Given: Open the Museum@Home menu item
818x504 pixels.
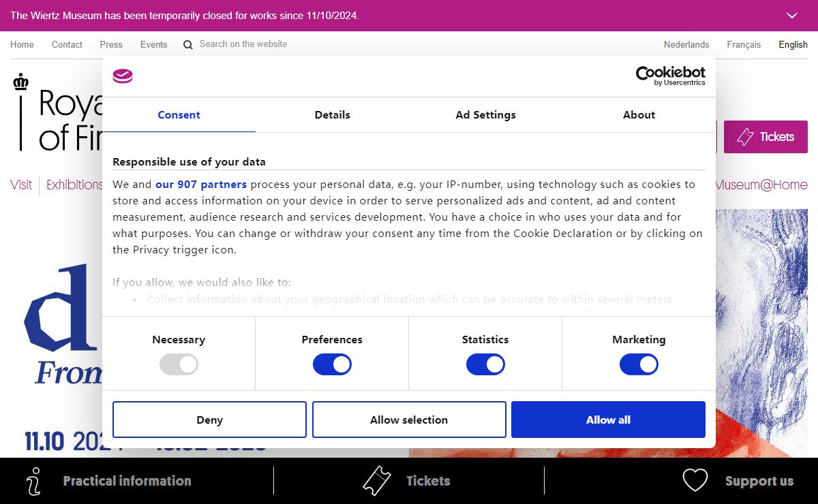Looking at the screenshot, I should tap(761, 185).
